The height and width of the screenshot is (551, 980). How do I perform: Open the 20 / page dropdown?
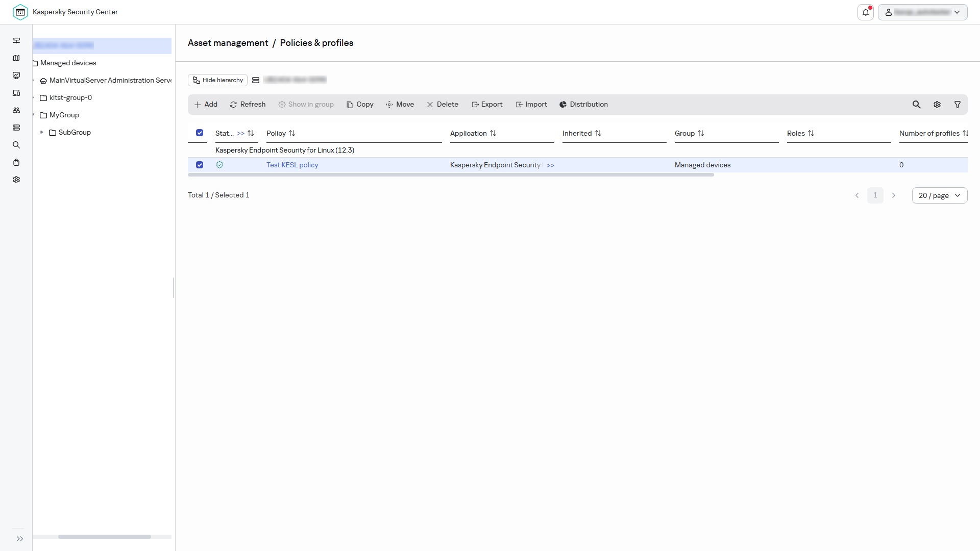pyautogui.click(x=940, y=195)
